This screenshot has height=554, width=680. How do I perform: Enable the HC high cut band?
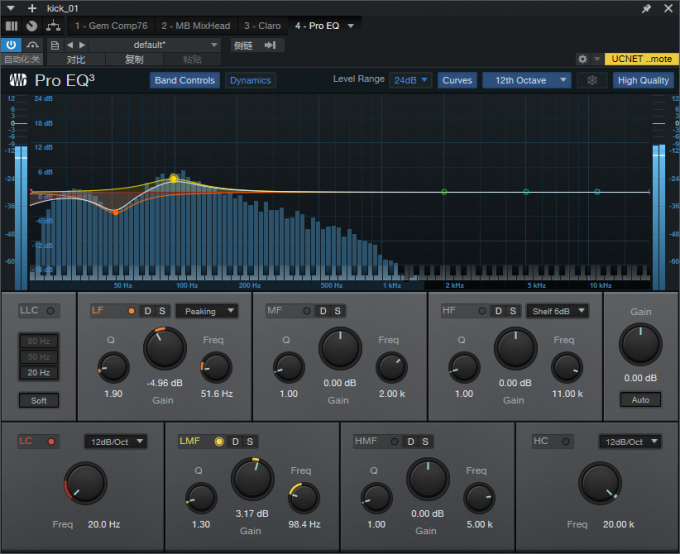564,441
